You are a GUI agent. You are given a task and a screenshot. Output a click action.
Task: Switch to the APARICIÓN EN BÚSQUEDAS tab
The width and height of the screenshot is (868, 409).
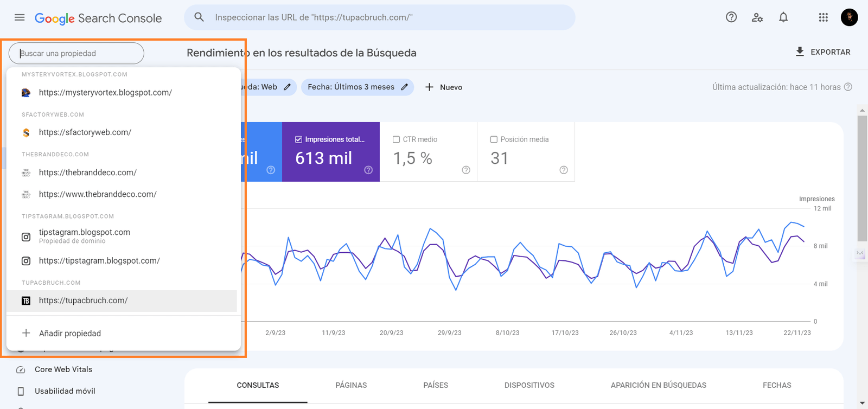659,385
